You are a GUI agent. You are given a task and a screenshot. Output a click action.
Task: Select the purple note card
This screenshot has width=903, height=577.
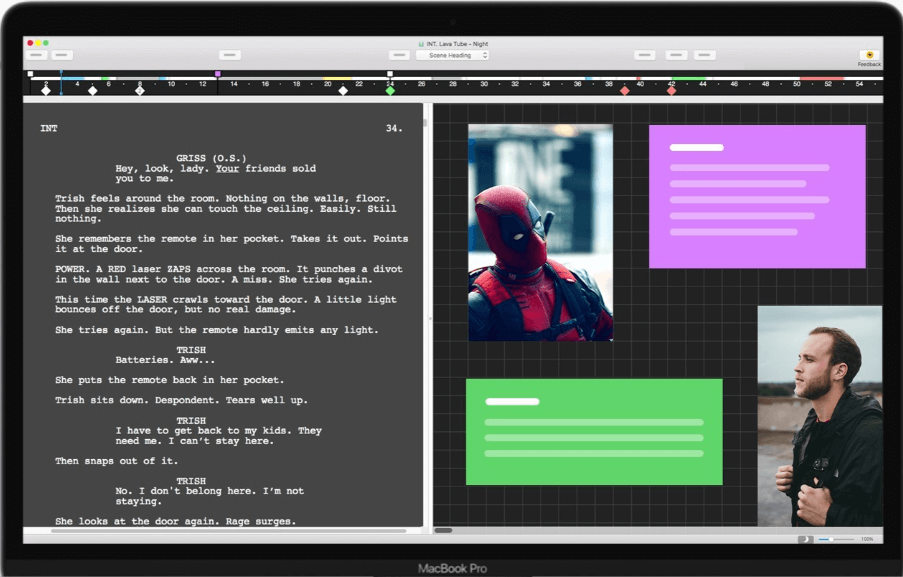[757, 196]
